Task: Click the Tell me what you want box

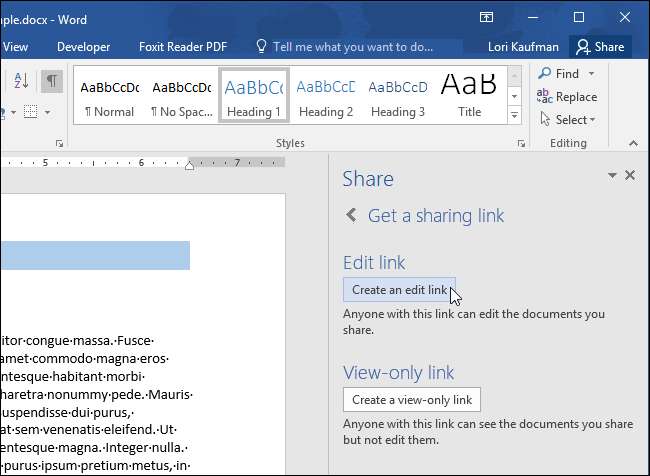Action: coord(352,47)
